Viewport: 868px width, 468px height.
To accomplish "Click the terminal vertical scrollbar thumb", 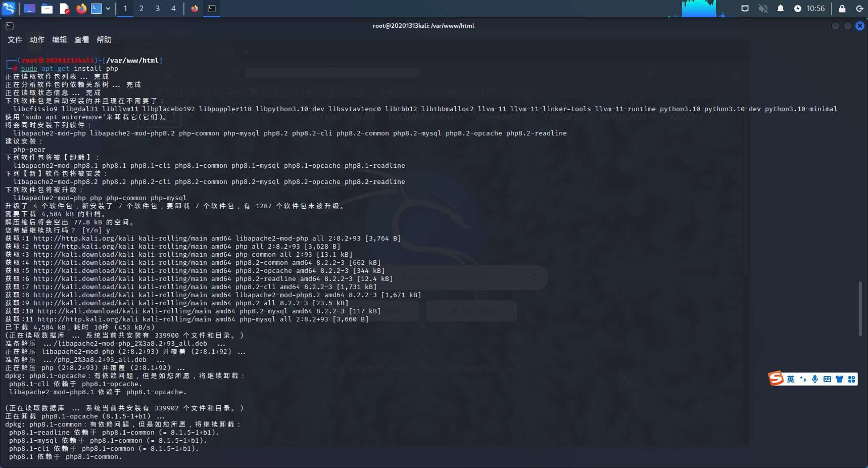I will (860, 308).
